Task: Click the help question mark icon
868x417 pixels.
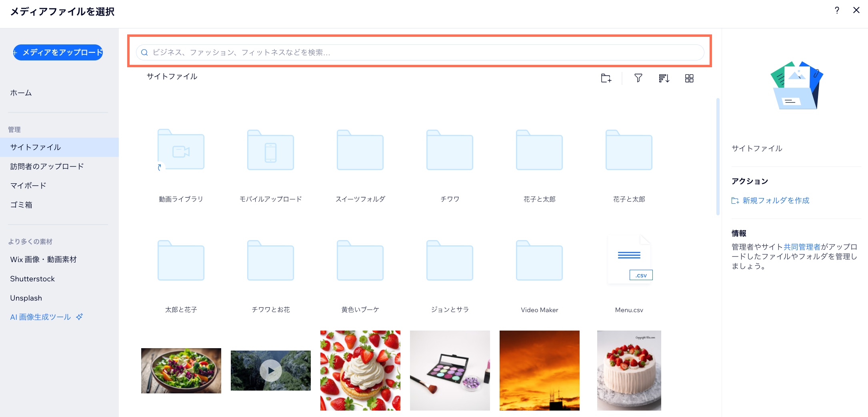Action: tap(837, 11)
